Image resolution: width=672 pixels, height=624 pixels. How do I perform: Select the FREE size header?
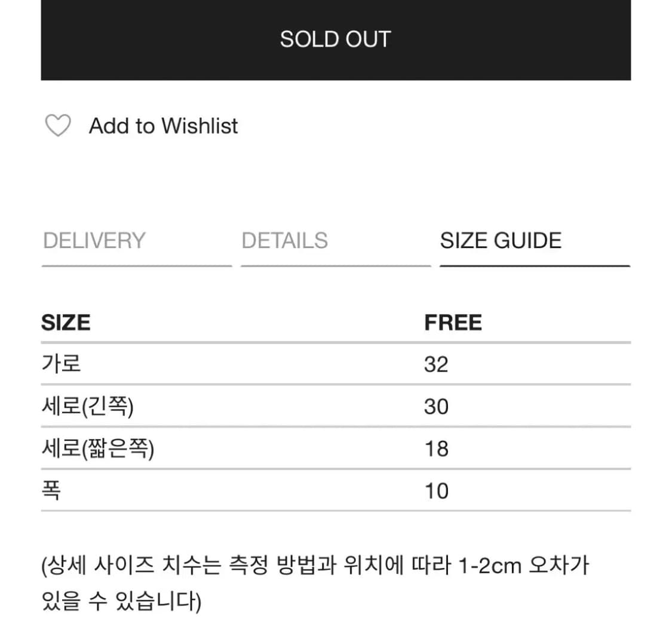point(454,322)
